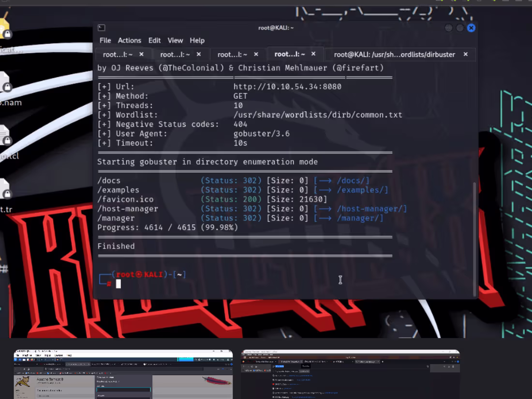This screenshot has height=399, width=532.
Task: Click the terminal prompt input area
Action: tap(118, 283)
